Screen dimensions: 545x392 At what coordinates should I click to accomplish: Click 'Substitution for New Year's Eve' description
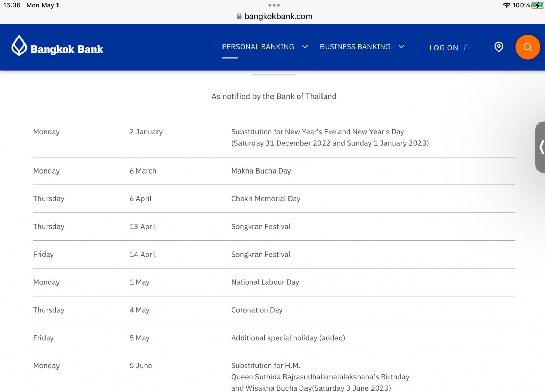click(318, 132)
